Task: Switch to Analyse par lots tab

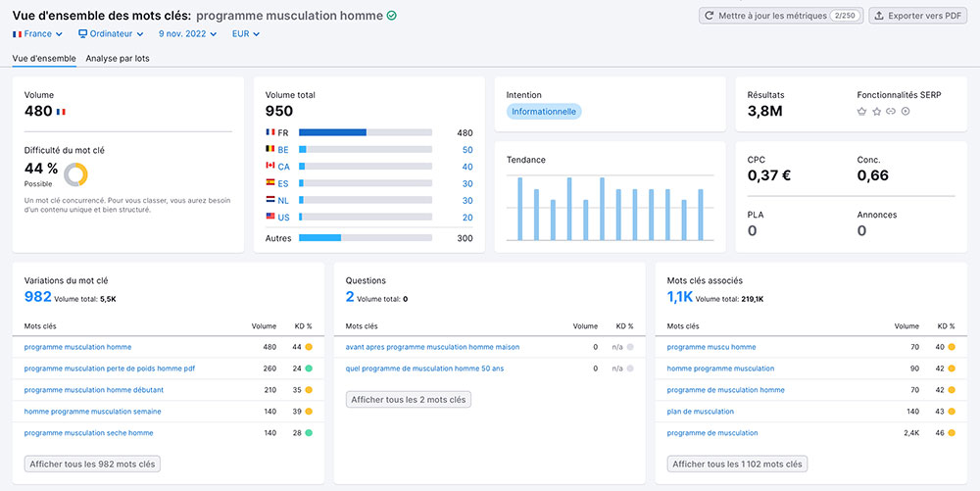Action: tap(118, 58)
